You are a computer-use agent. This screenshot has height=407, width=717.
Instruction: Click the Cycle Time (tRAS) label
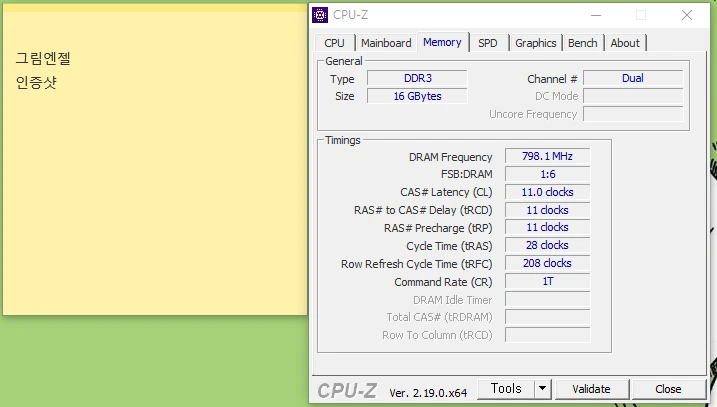449,246
